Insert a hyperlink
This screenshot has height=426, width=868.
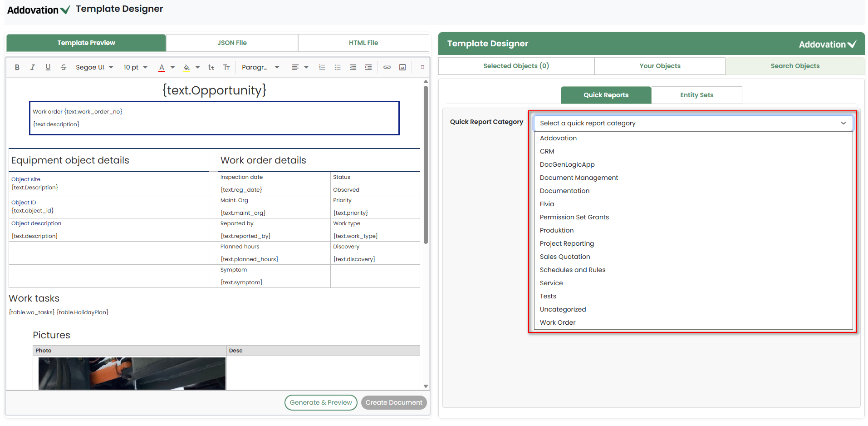pos(387,67)
